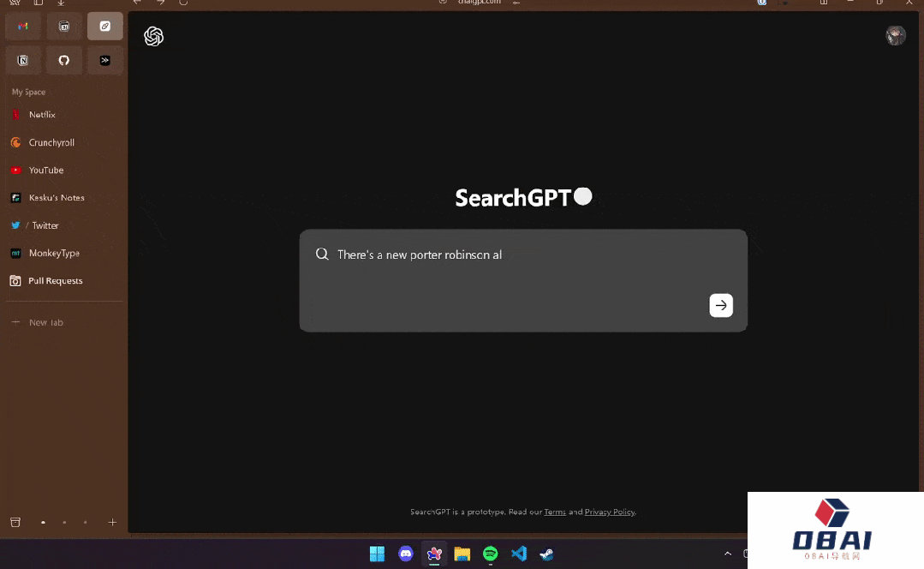Add a new space with plus icon
This screenshot has width=924, height=569.
(x=112, y=522)
